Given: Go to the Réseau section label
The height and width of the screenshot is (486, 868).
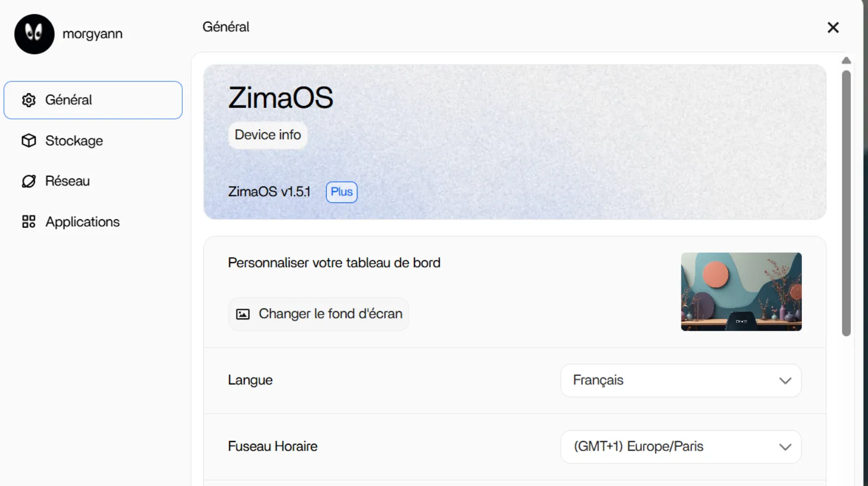Looking at the screenshot, I should [68, 181].
